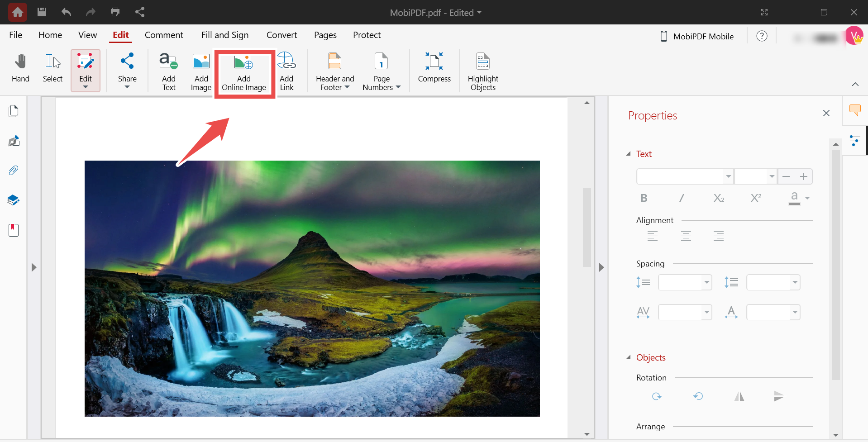Click the Add Text tool
This screenshot has height=442, width=868.
pos(168,72)
